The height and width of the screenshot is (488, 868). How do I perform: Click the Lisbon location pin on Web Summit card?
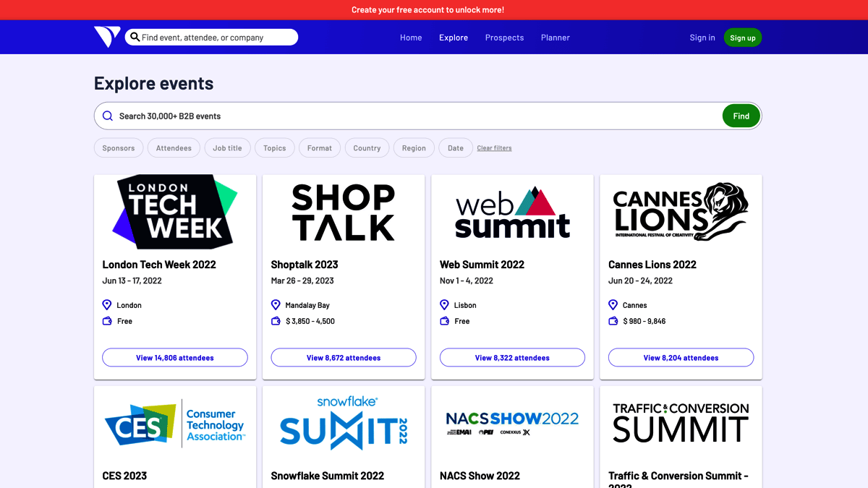click(444, 304)
